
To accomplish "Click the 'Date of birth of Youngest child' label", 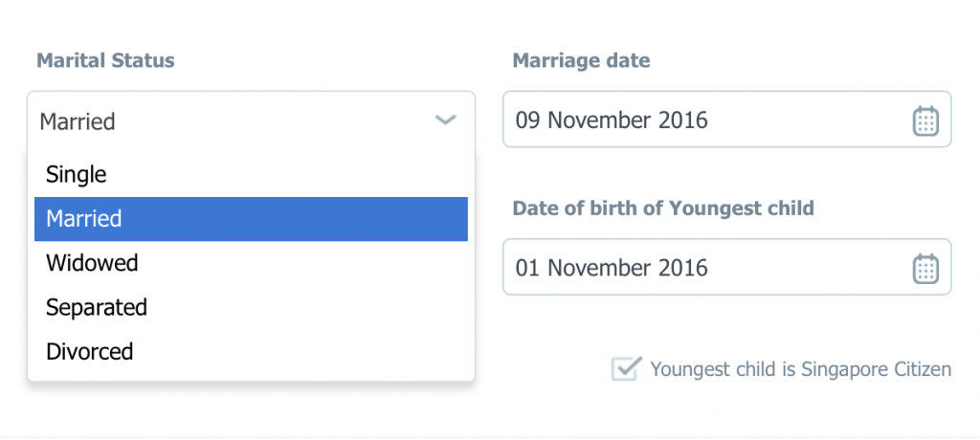I will tap(663, 208).
